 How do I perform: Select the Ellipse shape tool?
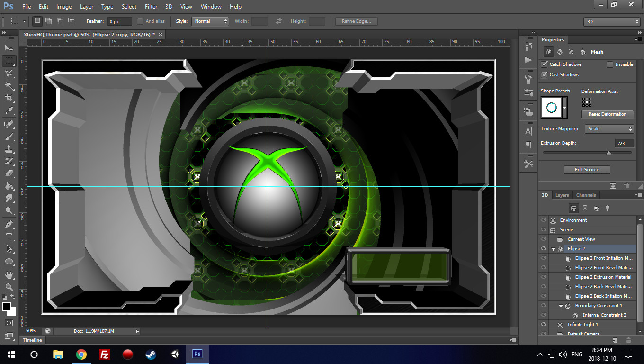coord(9,261)
